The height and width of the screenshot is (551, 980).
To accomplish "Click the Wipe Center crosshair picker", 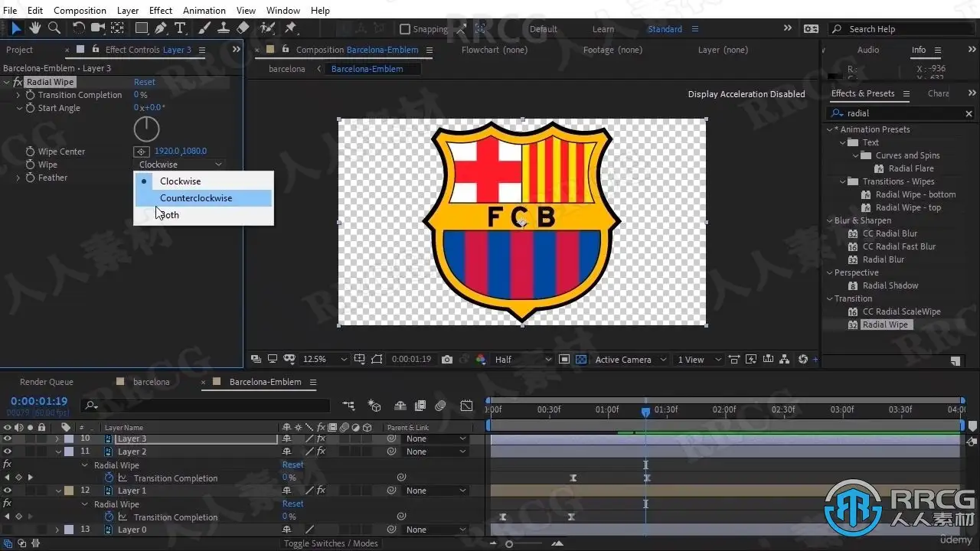I will 142,152.
